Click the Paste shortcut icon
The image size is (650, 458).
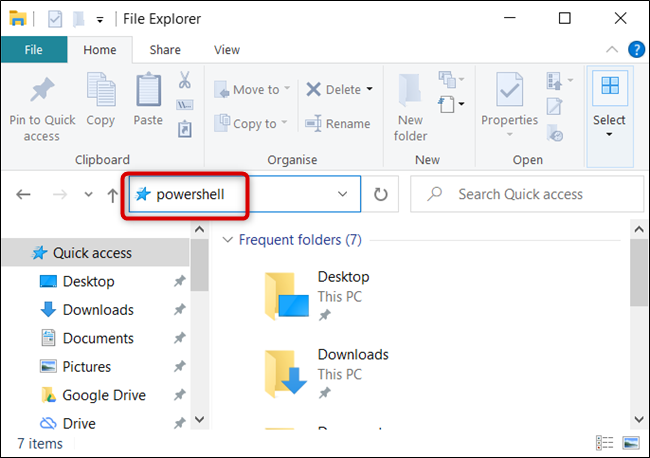pos(184,129)
